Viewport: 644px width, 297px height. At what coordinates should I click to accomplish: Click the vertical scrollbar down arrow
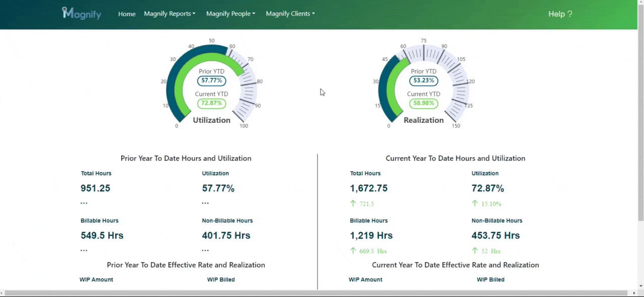[640, 285]
